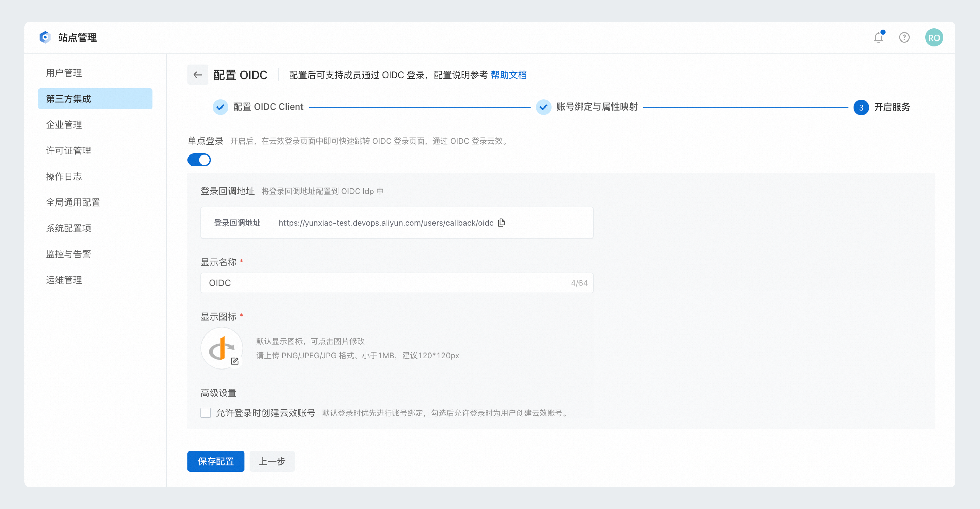
Task: Click the 账号绑定与属性映射 step checkmark
Action: click(x=544, y=107)
